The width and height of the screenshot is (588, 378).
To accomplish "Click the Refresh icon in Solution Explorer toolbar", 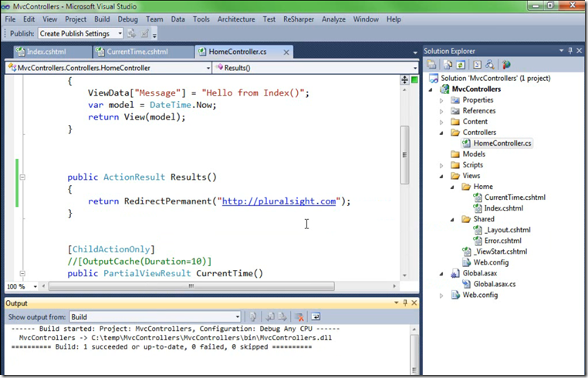I will pyautogui.click(x=461, y=65).
